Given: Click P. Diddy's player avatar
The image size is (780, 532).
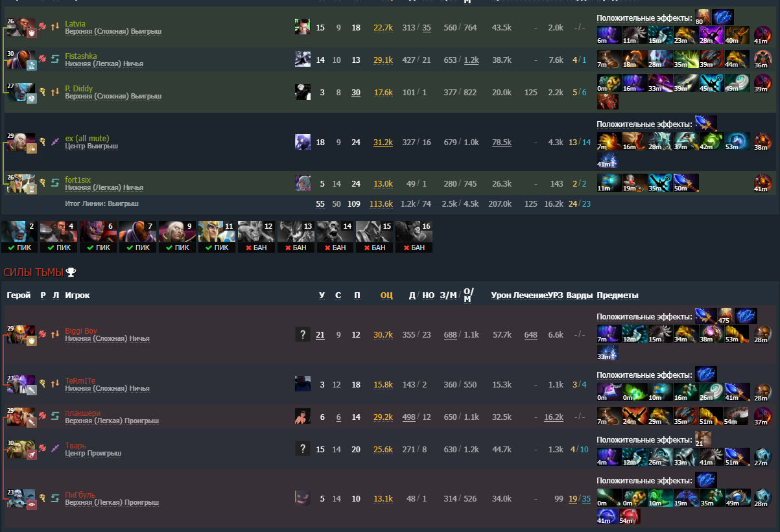Looking at the screenshot, I should [x=302, y=92].
